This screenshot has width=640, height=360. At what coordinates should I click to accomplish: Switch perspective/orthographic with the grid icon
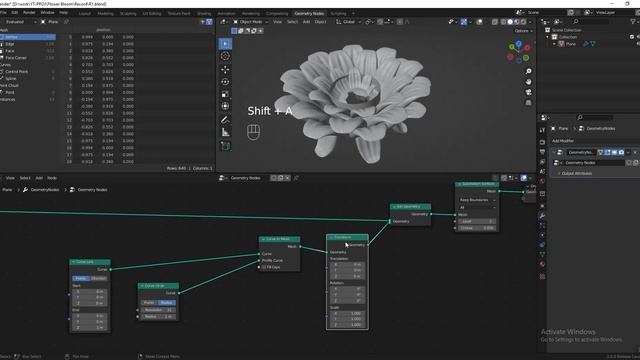pyautogui.click(x=528, y=102)
